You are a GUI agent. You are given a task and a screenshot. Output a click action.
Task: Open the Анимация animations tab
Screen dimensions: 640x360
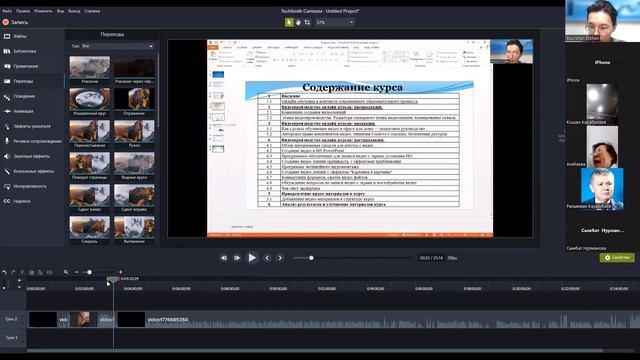32,111
